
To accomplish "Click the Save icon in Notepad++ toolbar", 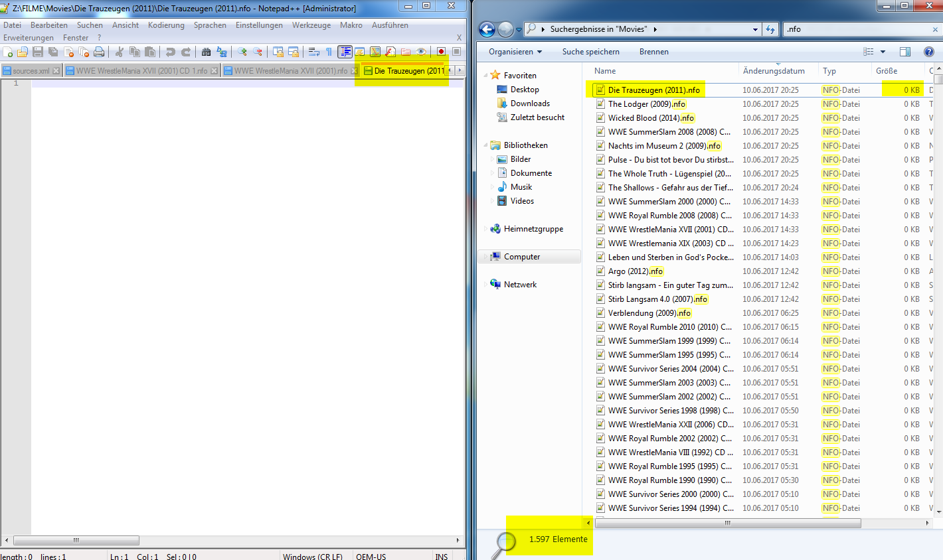I will click(38, 52).
